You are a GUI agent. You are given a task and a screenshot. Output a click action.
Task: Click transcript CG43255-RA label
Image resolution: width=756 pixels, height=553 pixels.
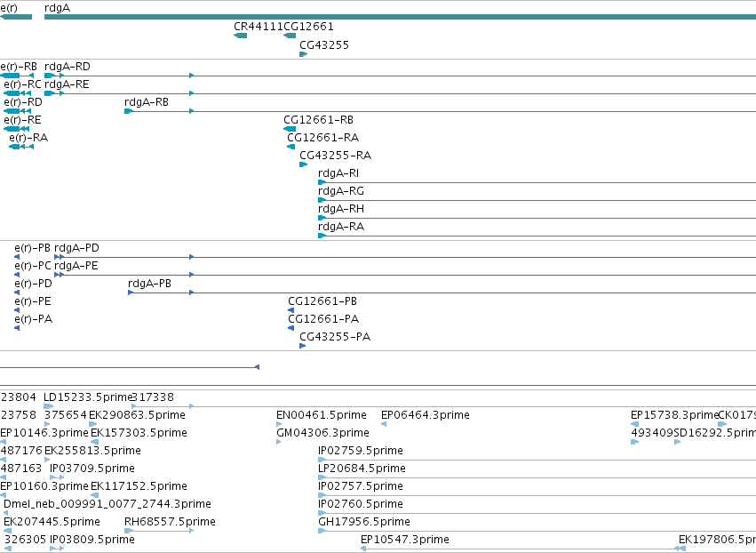335,156
